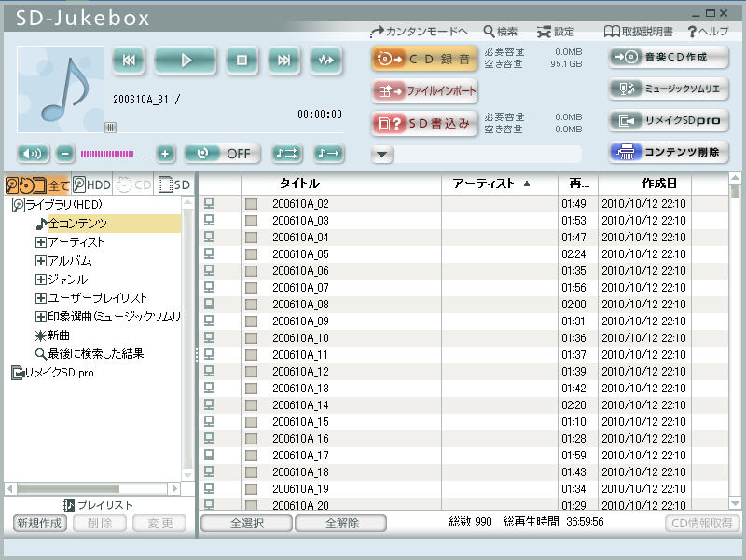Click the tree panel horizontal scrollbar right arrow
Screen dimensions: 746x560
pyautogui.click(x=174, y=488)
